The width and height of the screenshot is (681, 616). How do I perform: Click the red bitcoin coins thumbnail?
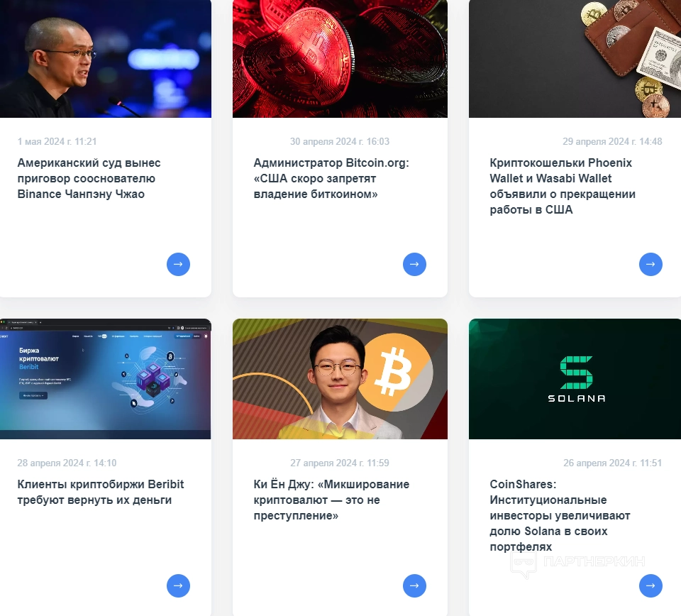pos(340,59)
